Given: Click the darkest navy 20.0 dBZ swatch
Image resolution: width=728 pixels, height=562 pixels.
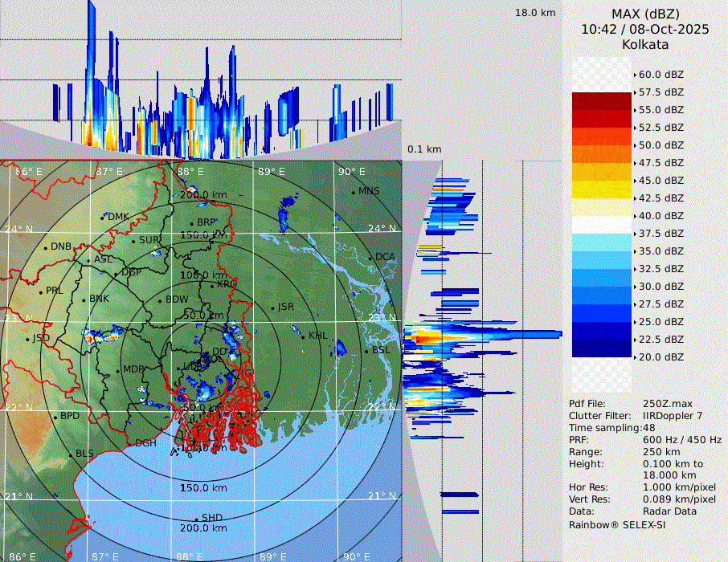Looking at the screenshot, I should click(x=602, y=348).
